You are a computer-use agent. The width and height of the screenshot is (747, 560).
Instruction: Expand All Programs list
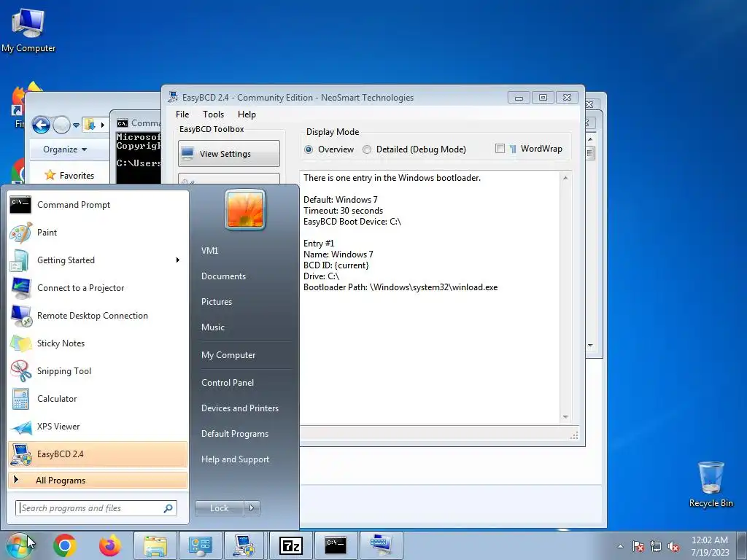pos(98,480)
